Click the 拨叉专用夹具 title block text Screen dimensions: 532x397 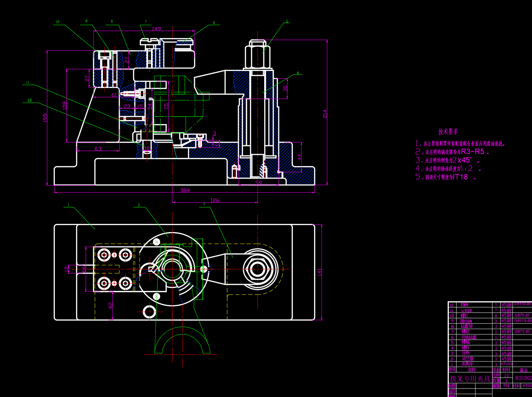pyautogui.click(x=470, y=379)
